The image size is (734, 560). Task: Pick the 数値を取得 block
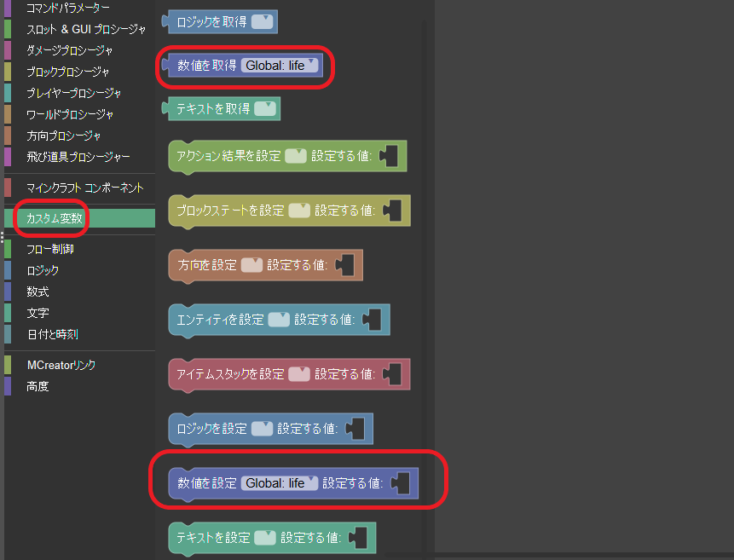tap(242, 65)
